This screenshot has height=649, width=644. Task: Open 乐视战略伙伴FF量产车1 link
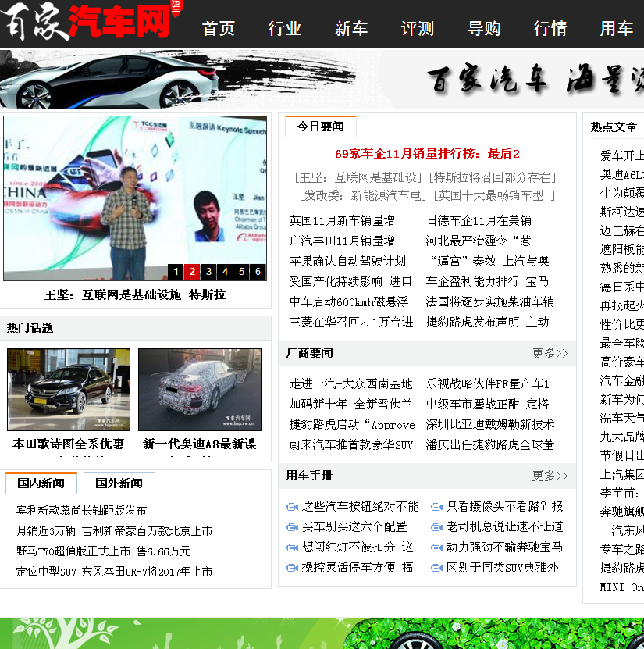click(x=488, y=383)
